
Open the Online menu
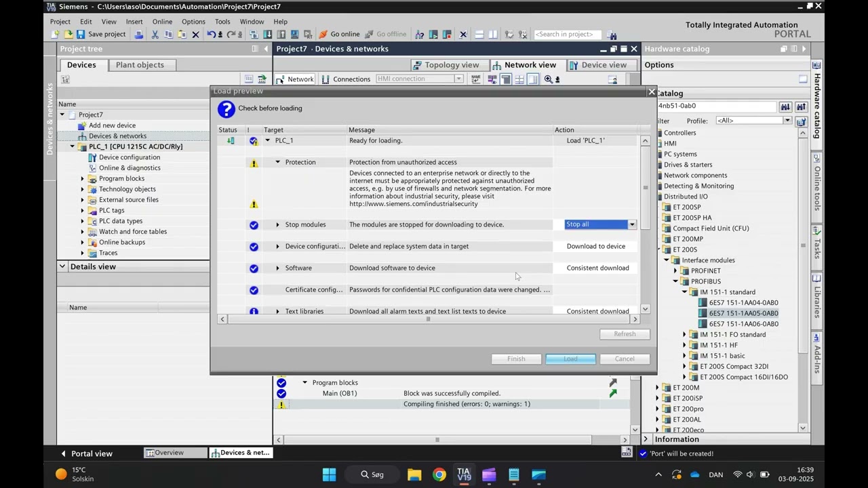click(x=162, y=22)
